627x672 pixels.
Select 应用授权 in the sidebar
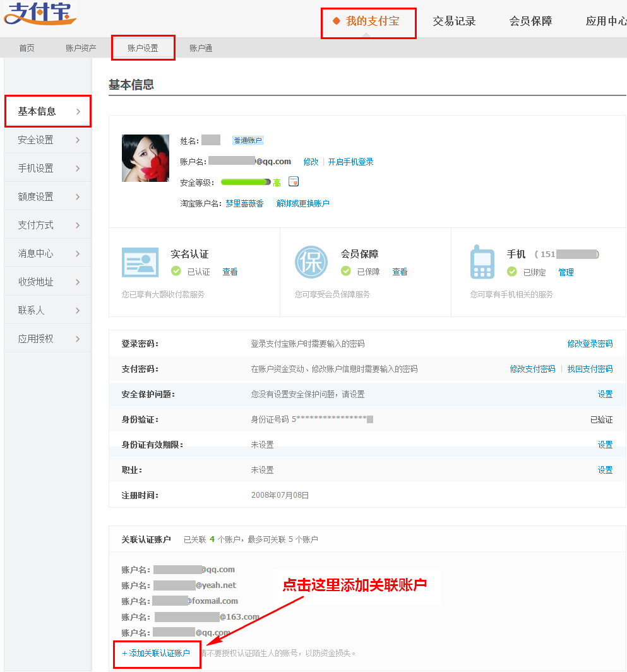[47, 339]
